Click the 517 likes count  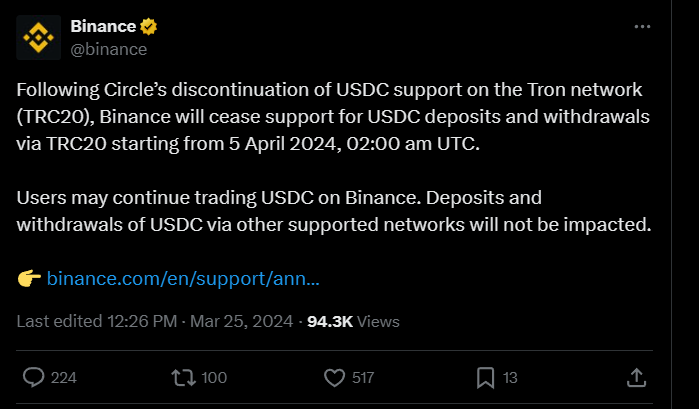coord(363,378)
